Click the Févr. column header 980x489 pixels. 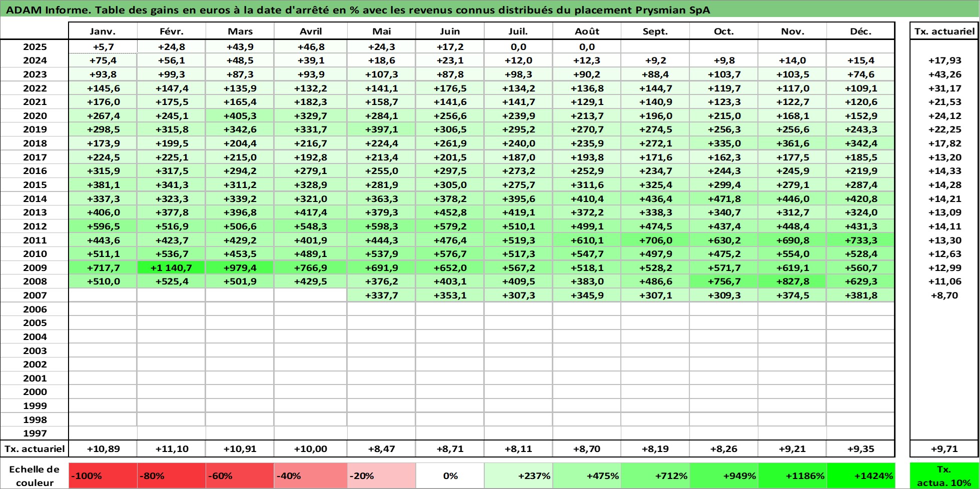(x=171, y=31)
